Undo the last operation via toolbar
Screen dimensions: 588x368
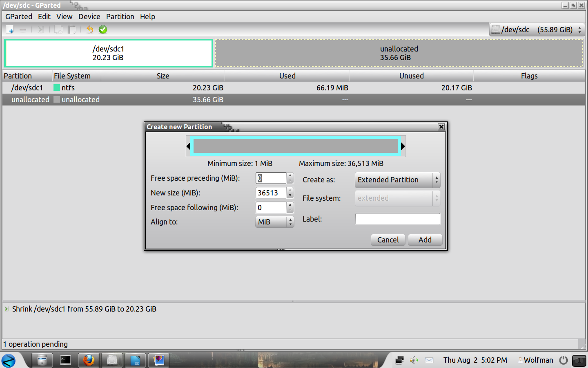(90, 29)
